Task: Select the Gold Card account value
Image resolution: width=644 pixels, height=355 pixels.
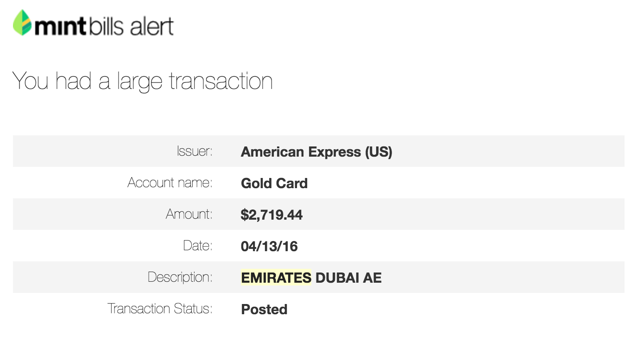Action: click(x=274, y=184)
